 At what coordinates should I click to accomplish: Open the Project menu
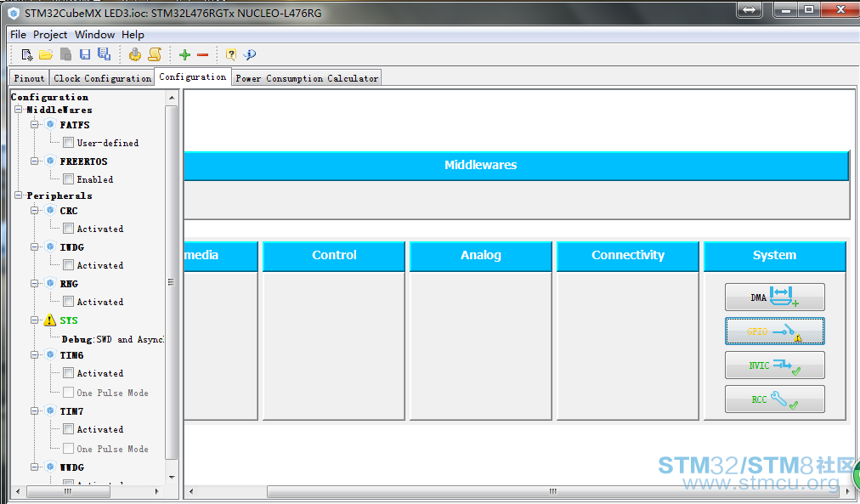50,35
